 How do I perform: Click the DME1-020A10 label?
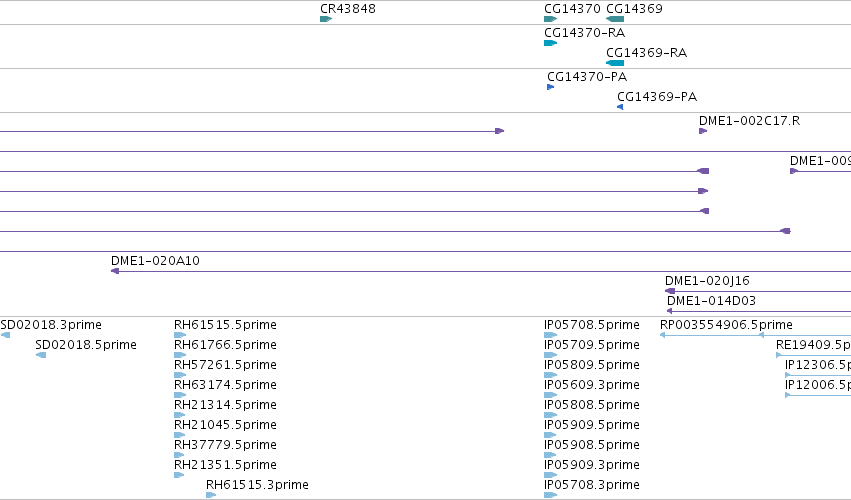click(155, 261)
